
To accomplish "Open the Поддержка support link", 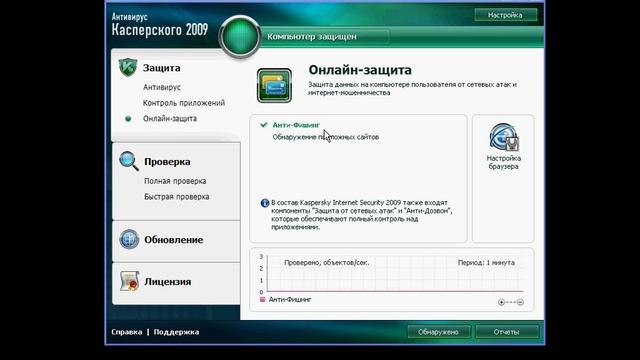I will pyautogui.click(x=176, y=332).
